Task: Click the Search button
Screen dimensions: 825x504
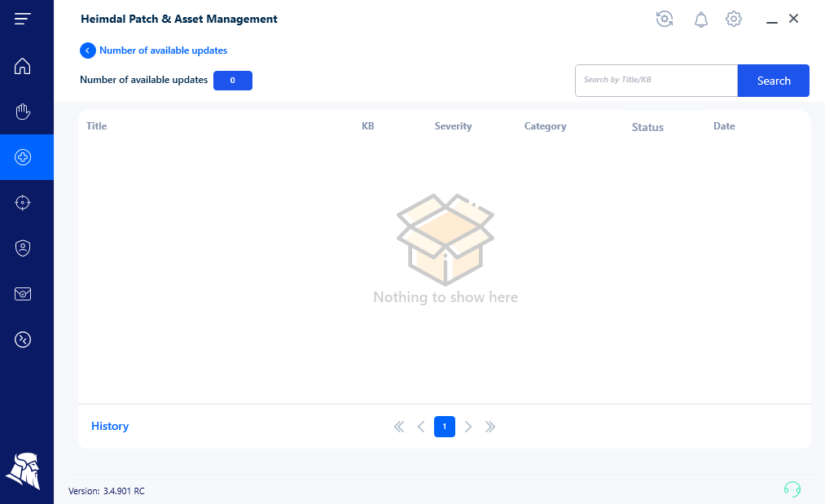Action: (x=774, y=81)
